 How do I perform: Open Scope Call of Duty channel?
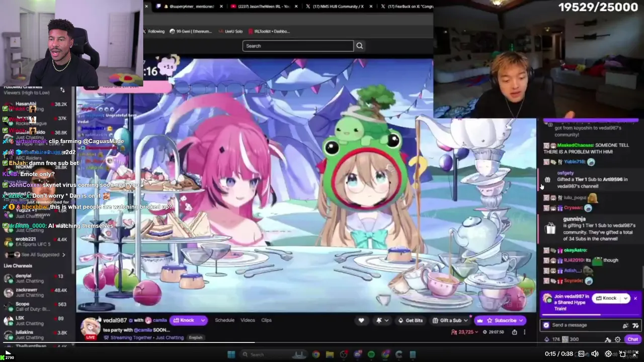pyautogui.click(x=35, y=307)
